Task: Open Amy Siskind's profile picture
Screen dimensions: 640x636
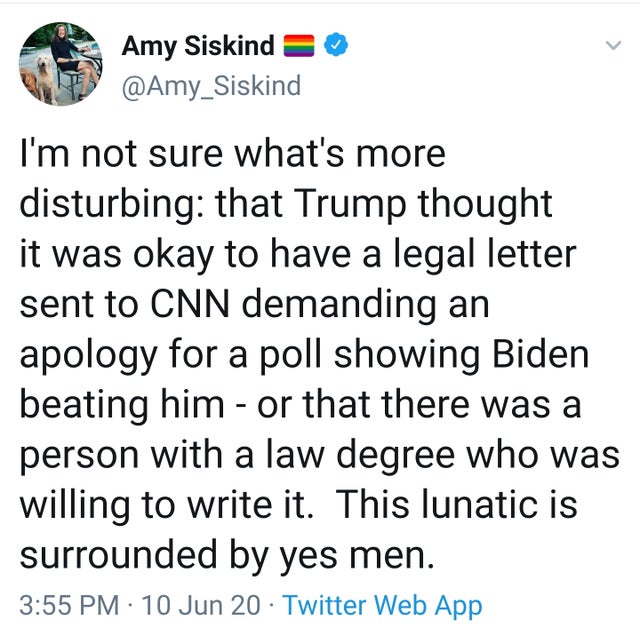Action: click(x=61, y=64)
